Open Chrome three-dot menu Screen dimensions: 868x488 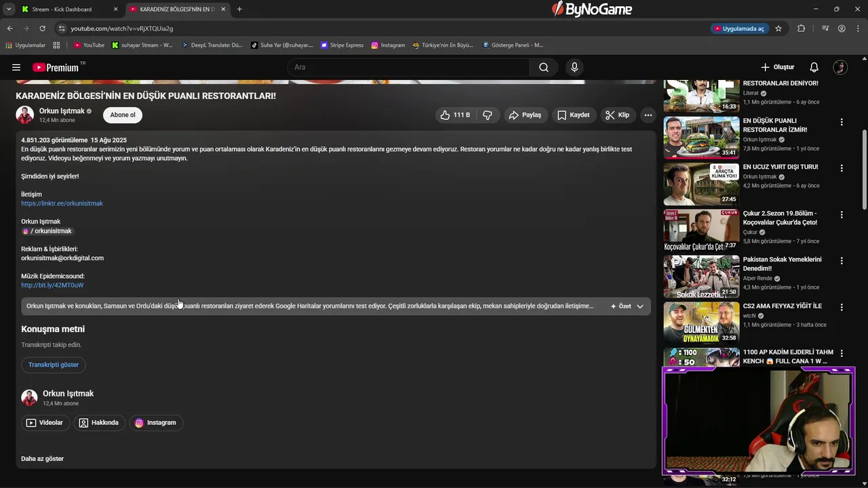858,28
